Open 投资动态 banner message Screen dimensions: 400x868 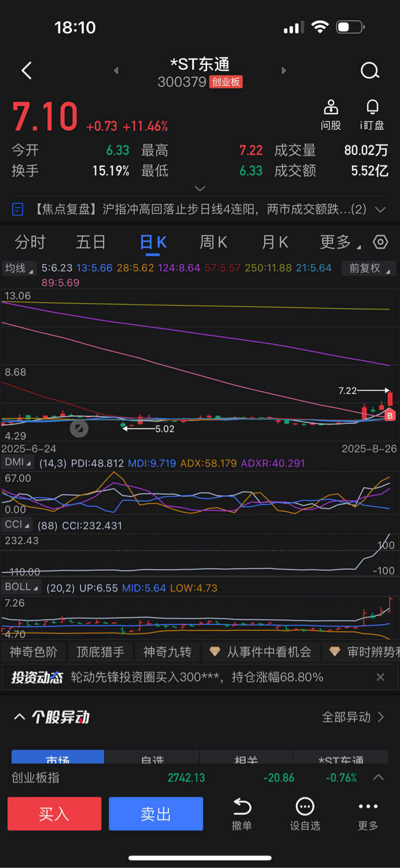pyautogui.click(x=197, y=677)
